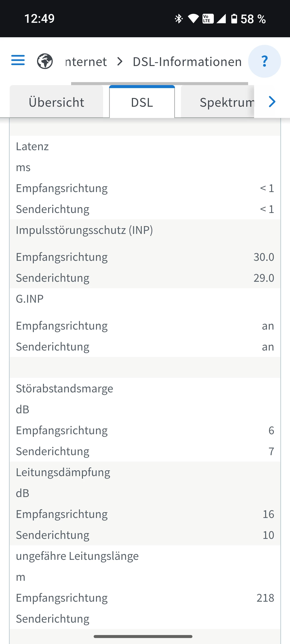Click the horizontal tab scrollbar
Image resolution: width=290 pixels, height=644 pixels.
click(x=159, y=83)
